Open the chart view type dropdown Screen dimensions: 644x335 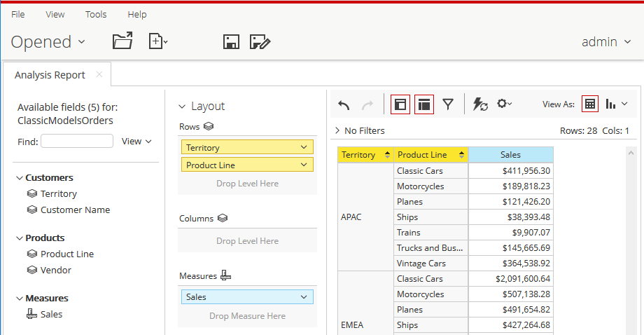pyautogui.click(x=616, y=104)
